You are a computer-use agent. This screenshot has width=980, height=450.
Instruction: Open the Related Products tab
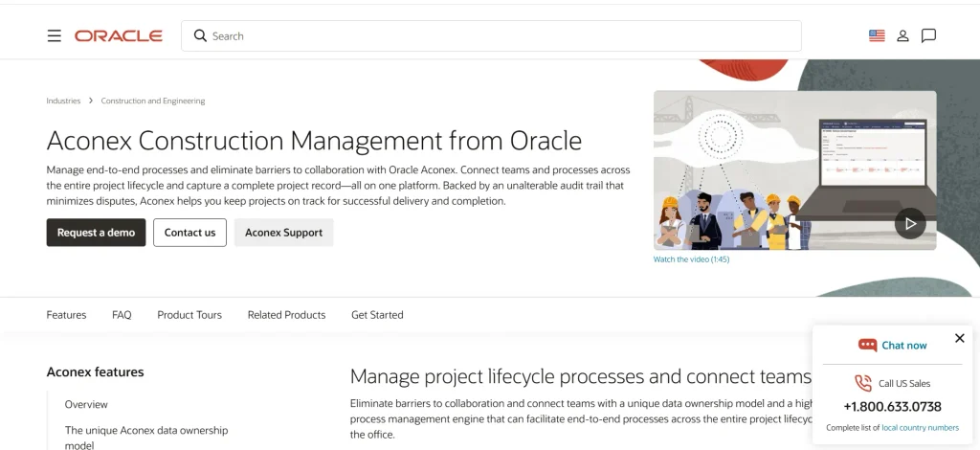(x=286, y=315)
